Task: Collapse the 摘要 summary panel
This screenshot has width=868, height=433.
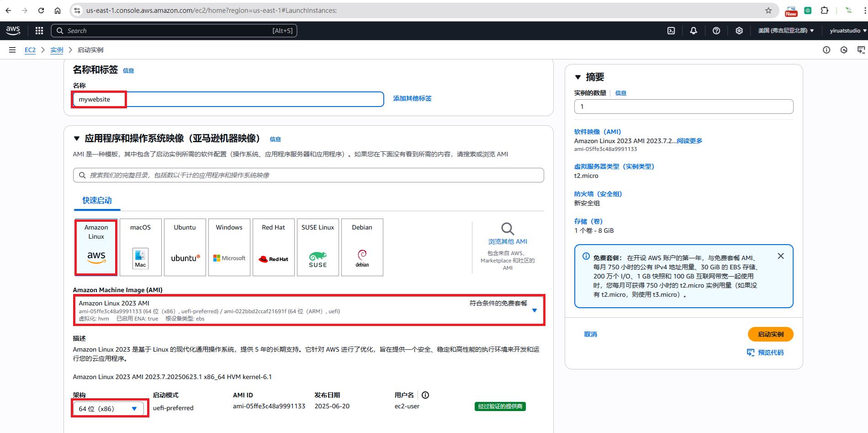Action: click(x=578, y=77)
